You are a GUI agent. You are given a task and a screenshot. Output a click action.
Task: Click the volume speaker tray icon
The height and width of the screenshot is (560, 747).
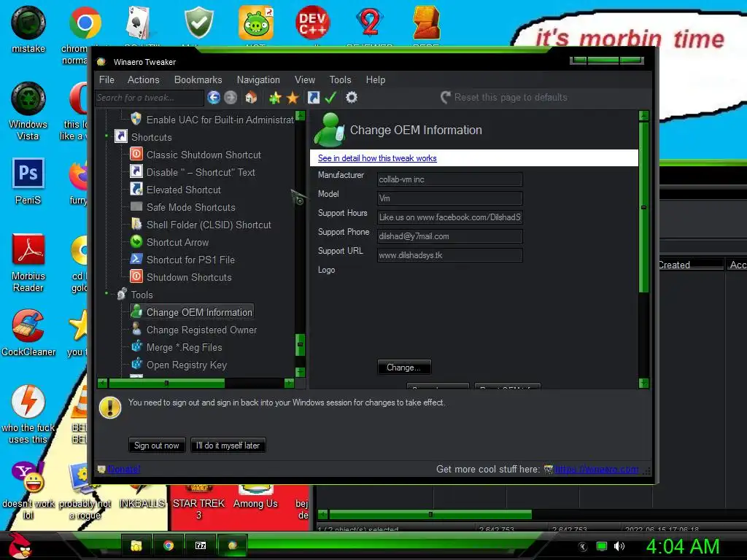619,546
